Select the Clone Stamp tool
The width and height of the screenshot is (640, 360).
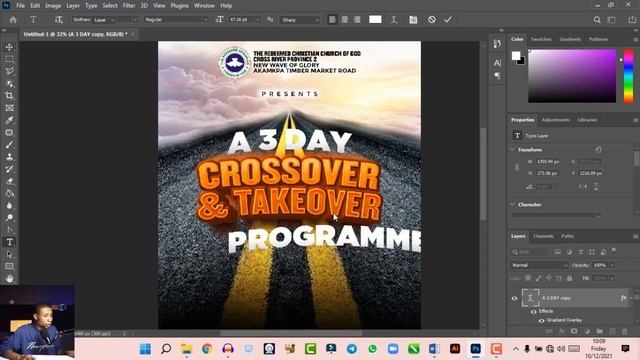coord(9,157)
